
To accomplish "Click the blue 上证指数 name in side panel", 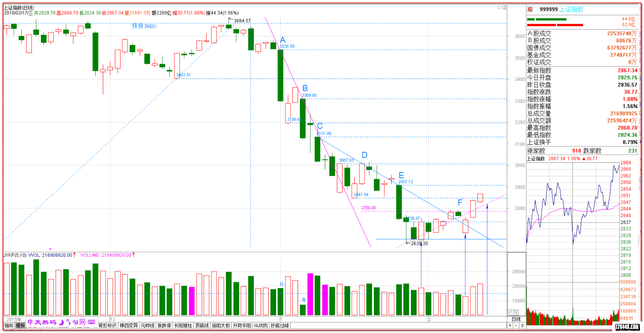I will click(x=571, y=9).
